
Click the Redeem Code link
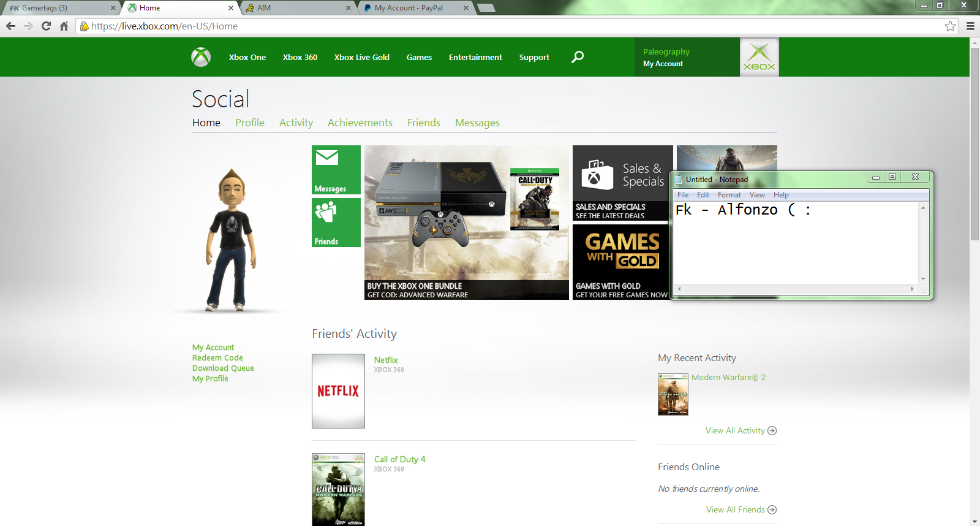[217, 358]
